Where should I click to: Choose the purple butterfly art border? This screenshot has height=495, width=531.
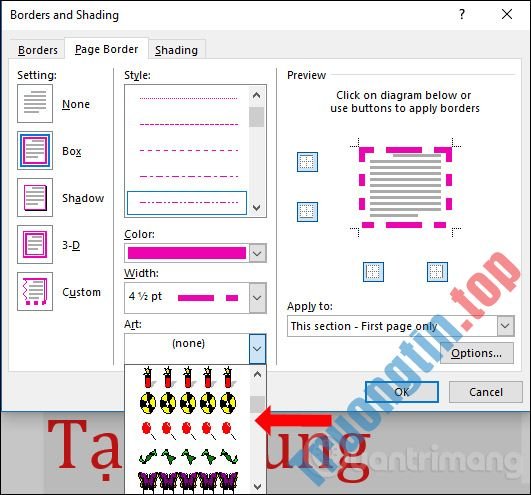click(188, 482)
